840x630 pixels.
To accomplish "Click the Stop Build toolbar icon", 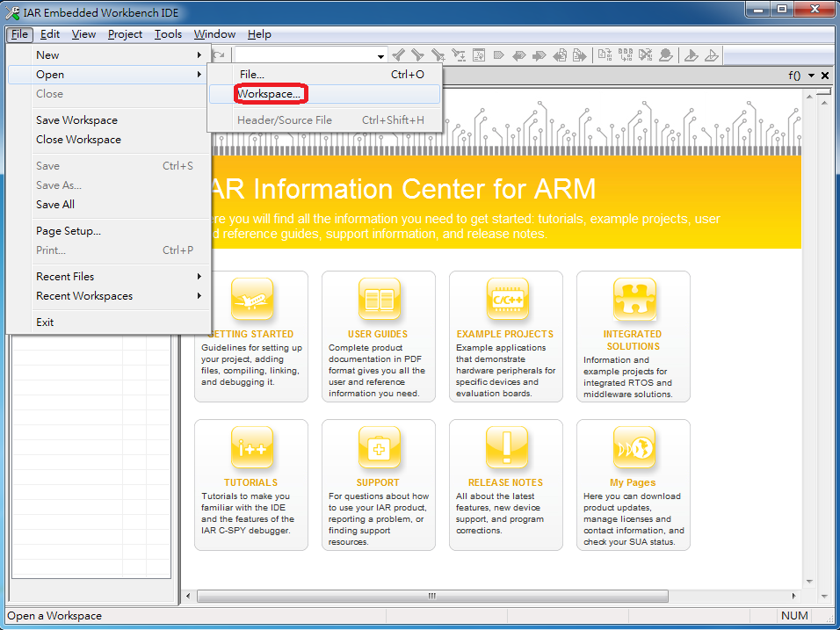I will (x=646, y=54).
